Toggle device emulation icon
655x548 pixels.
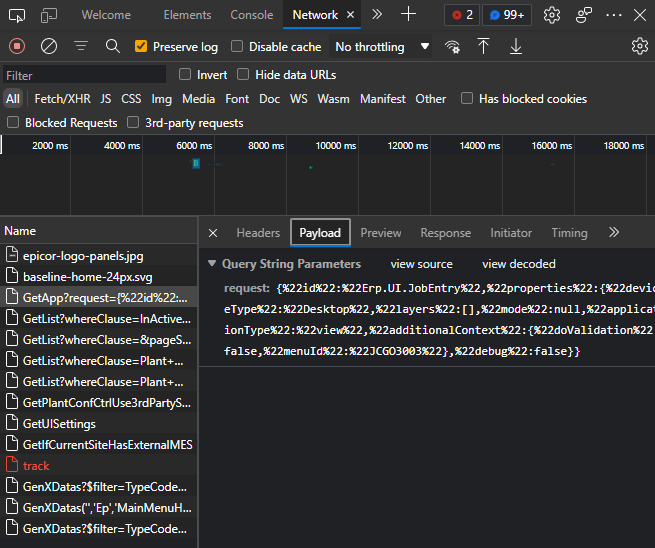(49, 15)
